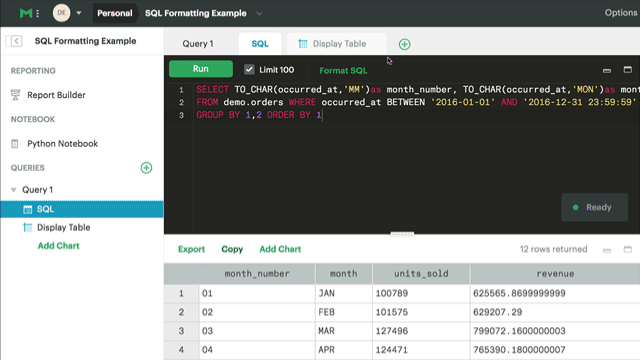The image size is (640, 360).
Task: Select the 03 month_number cell
Action: pos(257,331)
